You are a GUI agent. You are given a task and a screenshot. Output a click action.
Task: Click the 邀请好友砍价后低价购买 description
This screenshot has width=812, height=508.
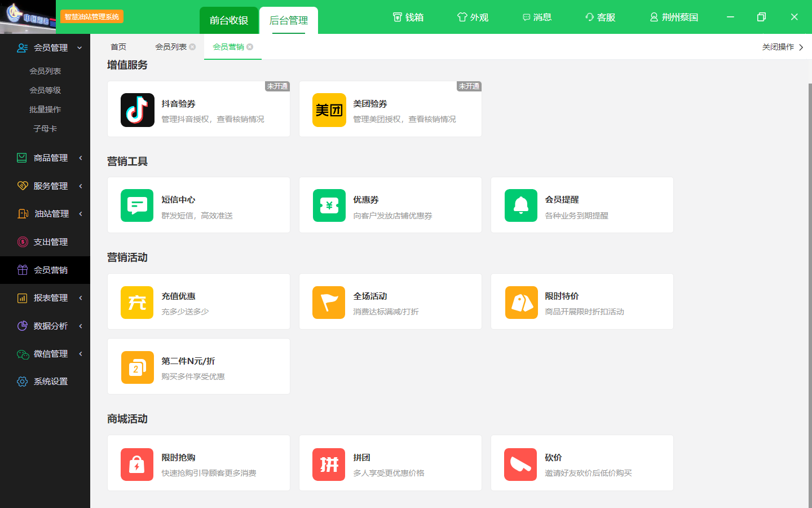[x=588, y=473]
